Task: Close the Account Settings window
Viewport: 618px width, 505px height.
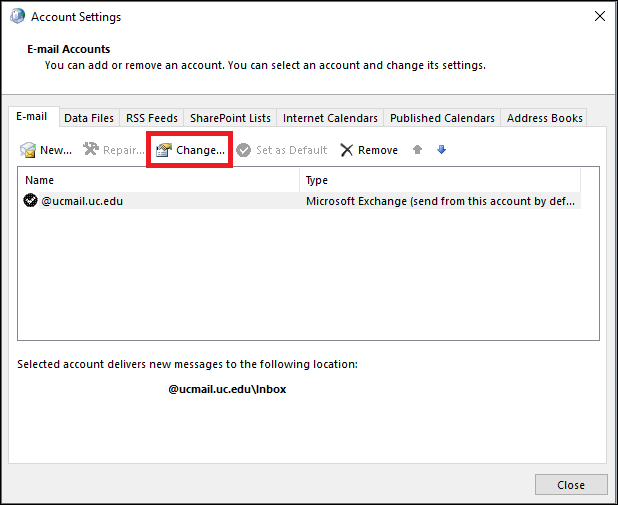Action: click(x=600, y=16)
